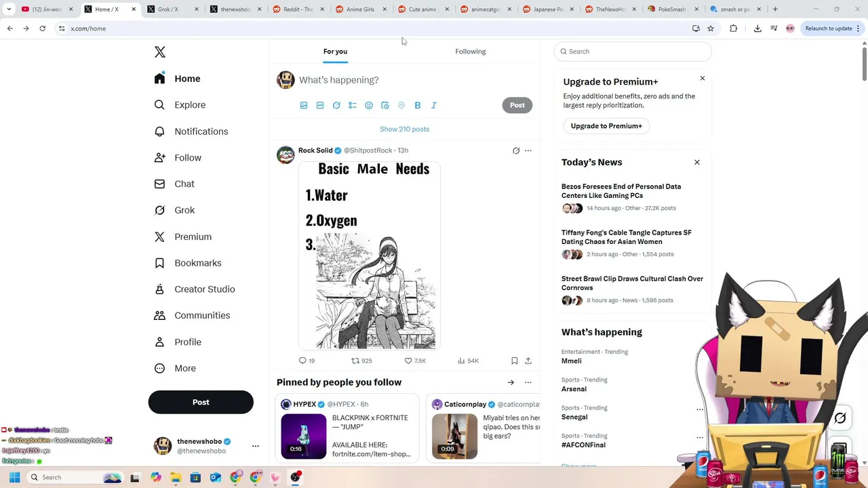Click the black Post button in the sidebar
The height and width of the screenshot is (488, 868).
(x=201, y=402)
